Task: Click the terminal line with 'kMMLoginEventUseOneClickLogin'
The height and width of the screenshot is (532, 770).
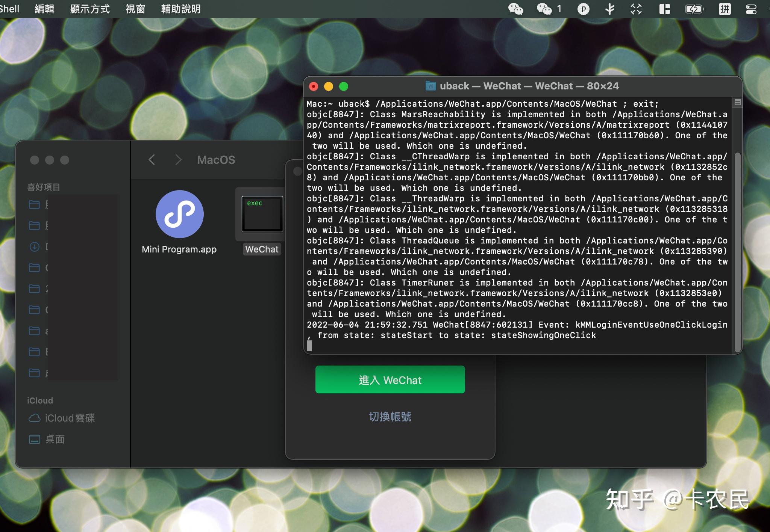Action: (x=517, y=325)
